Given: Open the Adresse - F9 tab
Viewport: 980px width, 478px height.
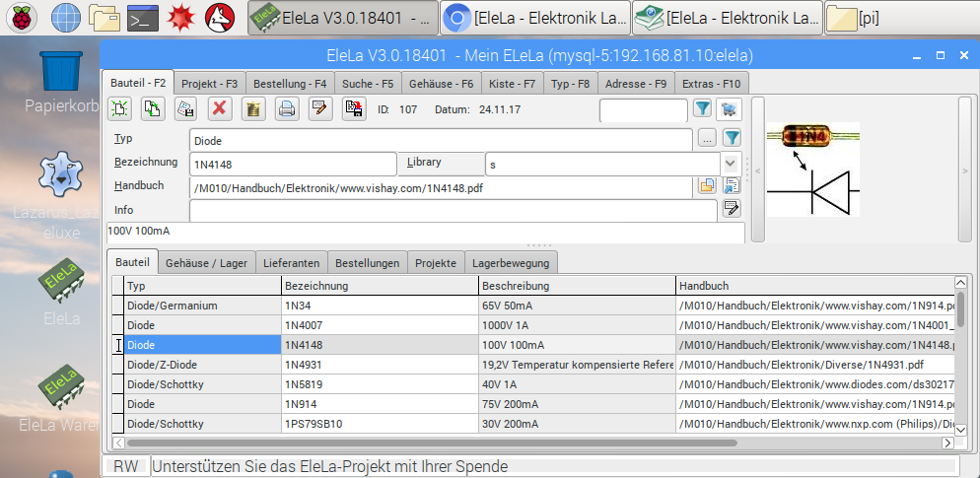Looking at the screenshot, I should [x=636, y=84].
